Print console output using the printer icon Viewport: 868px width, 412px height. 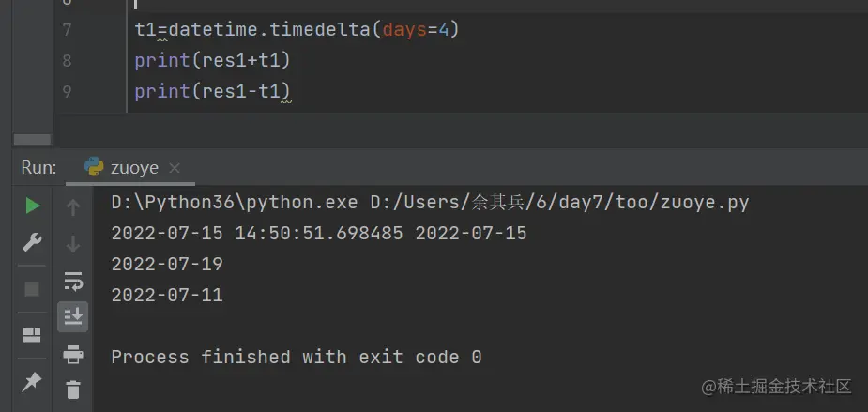[72, 354]
